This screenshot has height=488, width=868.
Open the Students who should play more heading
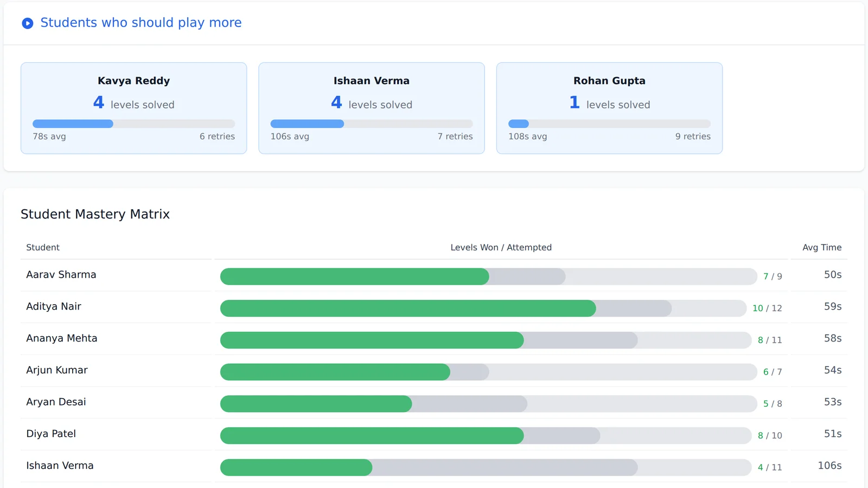[x=141, y=23]
